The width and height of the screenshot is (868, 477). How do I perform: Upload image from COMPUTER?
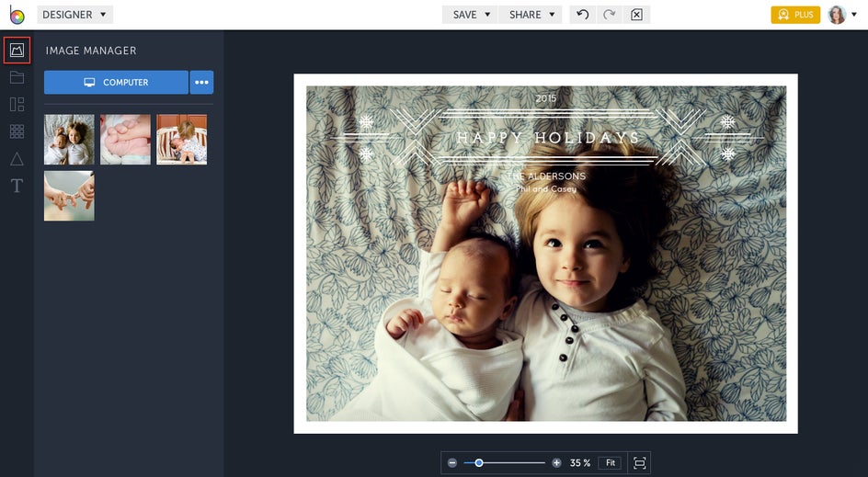point(116,83)
